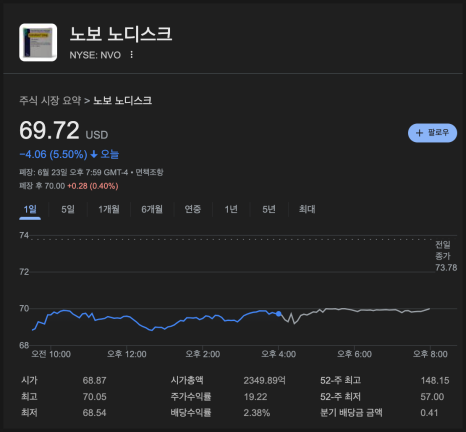This screenshot has height=432, width=466.
Task: Click the 시가 value 68.87
Action: 95,380
